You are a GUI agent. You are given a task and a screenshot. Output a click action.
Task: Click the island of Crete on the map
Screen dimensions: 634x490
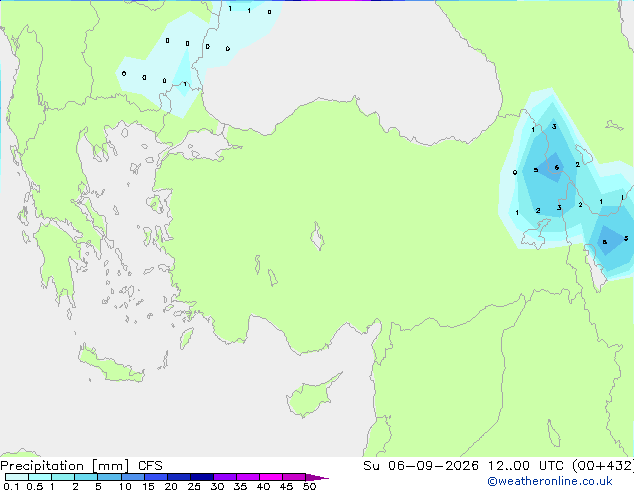coord(111,365)
